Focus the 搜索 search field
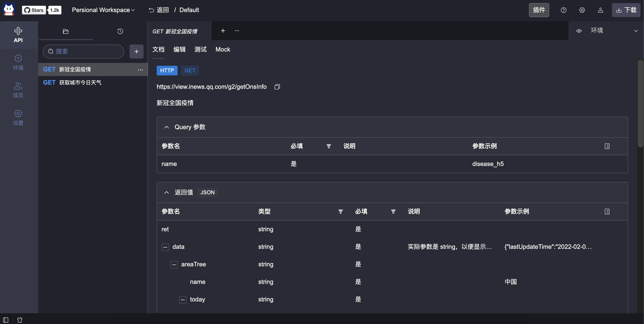644x324 pixels. (x=83, y=52)
